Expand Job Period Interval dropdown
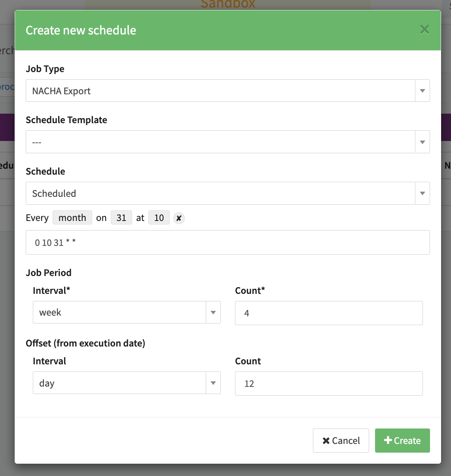 coord(213,312)
